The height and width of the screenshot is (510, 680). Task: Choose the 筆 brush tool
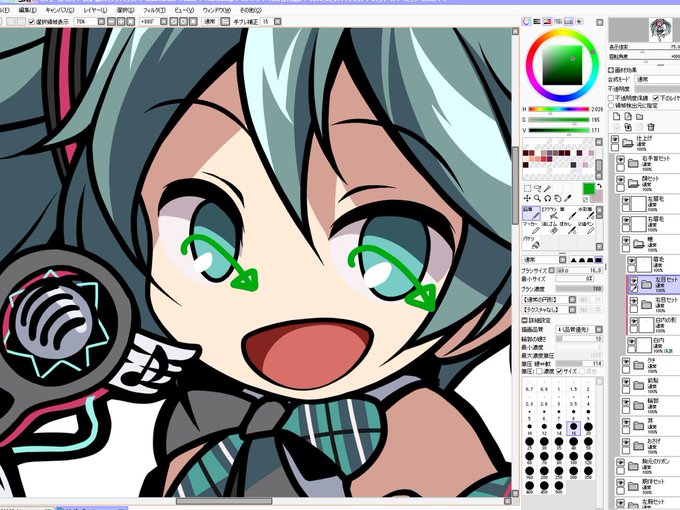coord(568,213)
